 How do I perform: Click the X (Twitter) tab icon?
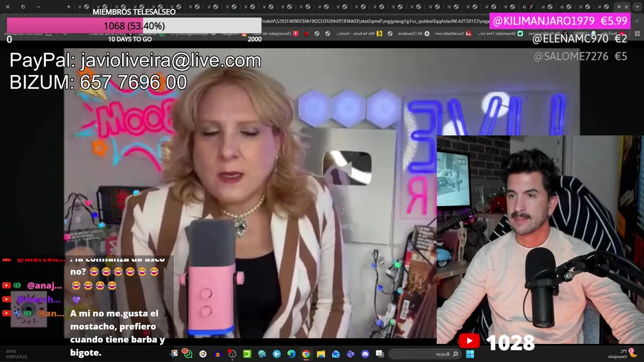click(x=531, y=7)
